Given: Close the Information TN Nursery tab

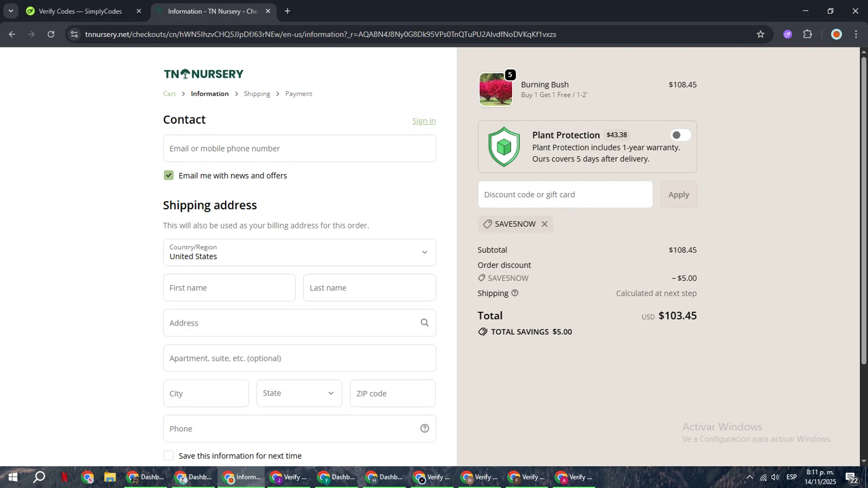Looking at the screenshot, I should [268, 11].
